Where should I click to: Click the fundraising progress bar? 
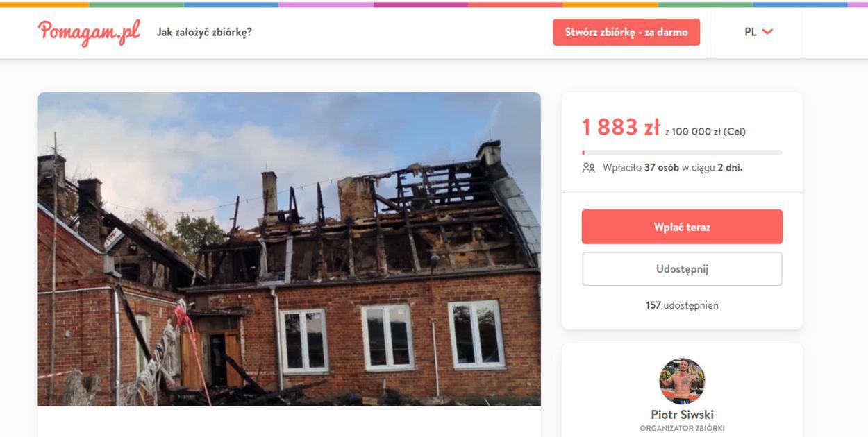click(x=682, y=153)
